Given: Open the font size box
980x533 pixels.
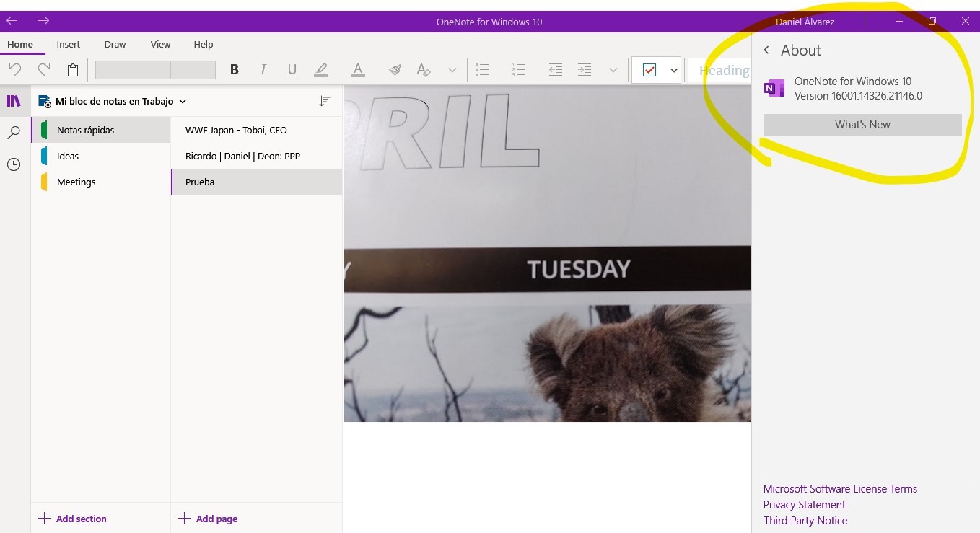Looking at the screenshot, I should (x=193, y=70).
